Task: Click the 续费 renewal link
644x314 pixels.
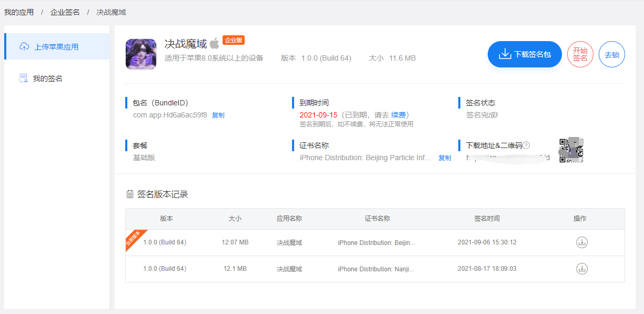Action: (x=398, y=115)
